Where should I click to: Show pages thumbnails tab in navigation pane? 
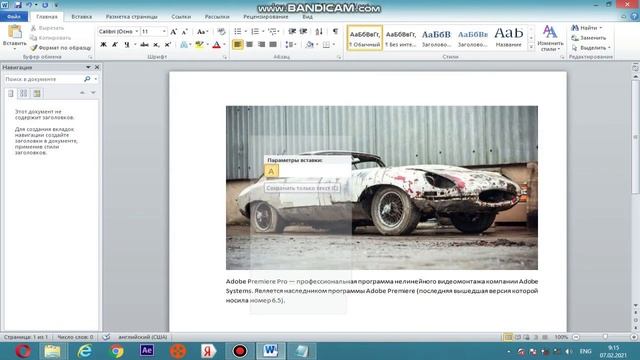pyautogui.click(x=24, y=93)
